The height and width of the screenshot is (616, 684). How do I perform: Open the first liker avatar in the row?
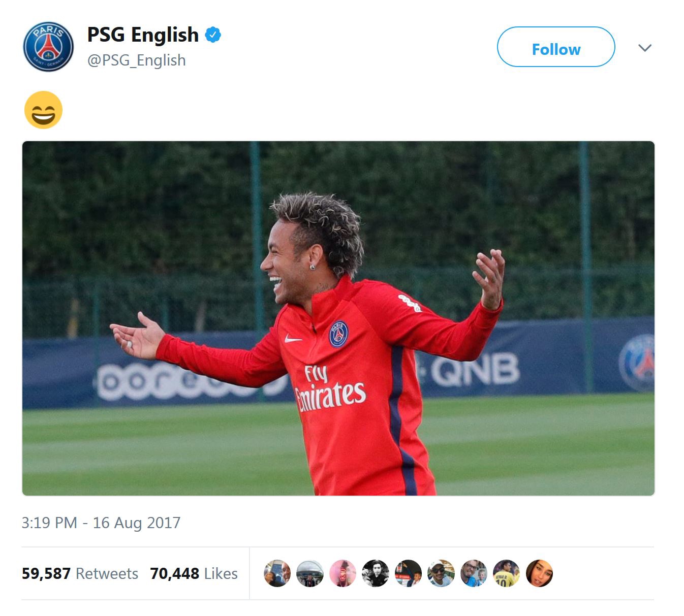277,573
